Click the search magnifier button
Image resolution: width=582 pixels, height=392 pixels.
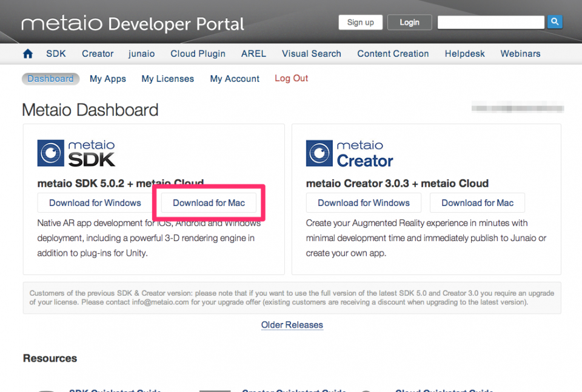[555, 22]
